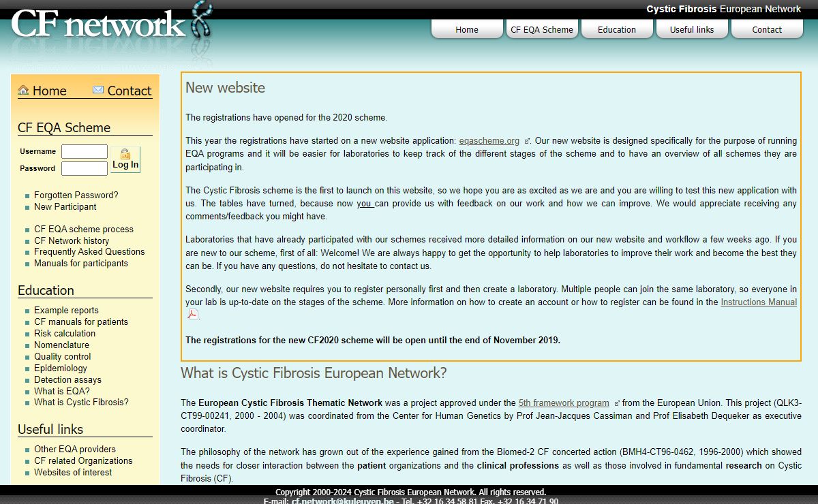The width and height of the screenshot is (818, 504).
Task: Click the underlined word 'you' in paragraph
Action: click(x=364, y=204)
